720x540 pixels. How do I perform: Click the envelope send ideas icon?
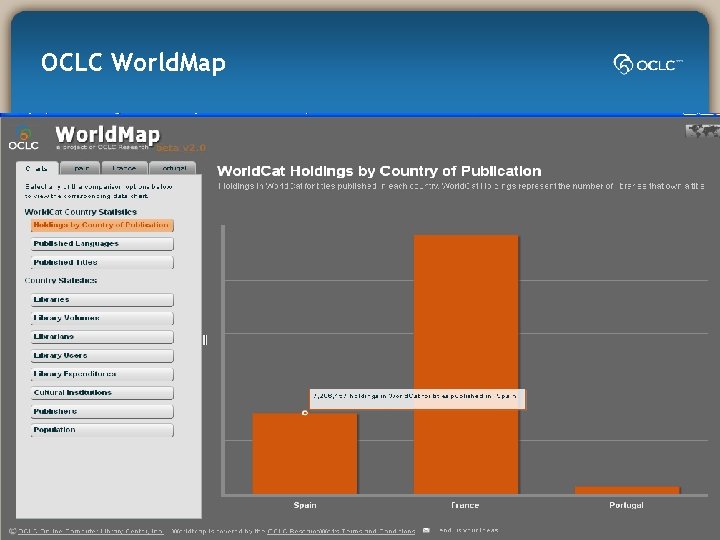point(426,530)
